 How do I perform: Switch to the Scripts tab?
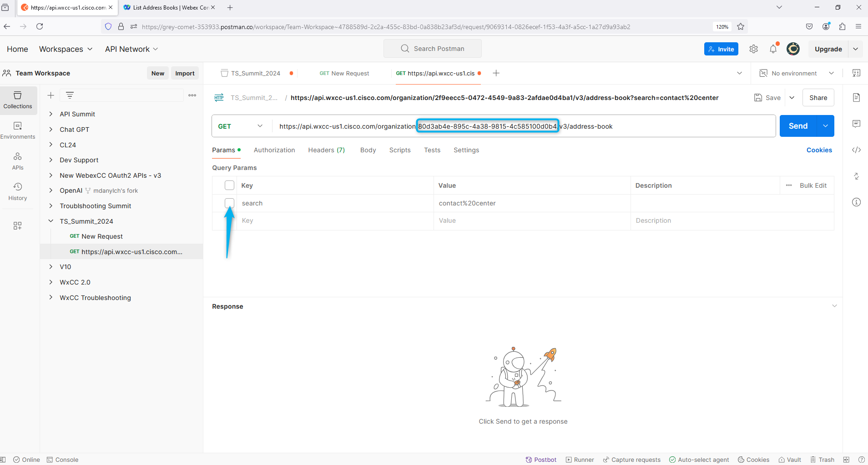coord(400,150)
